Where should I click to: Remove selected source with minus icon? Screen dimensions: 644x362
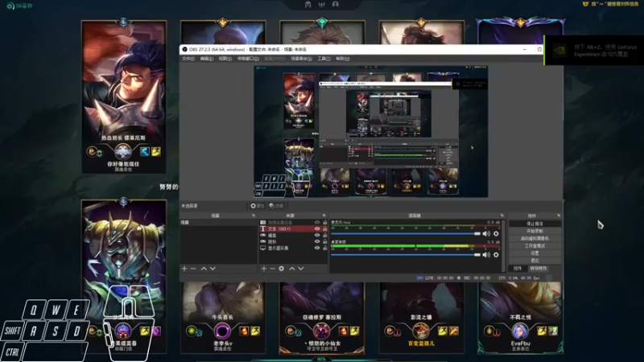click(x=272, y=269)
